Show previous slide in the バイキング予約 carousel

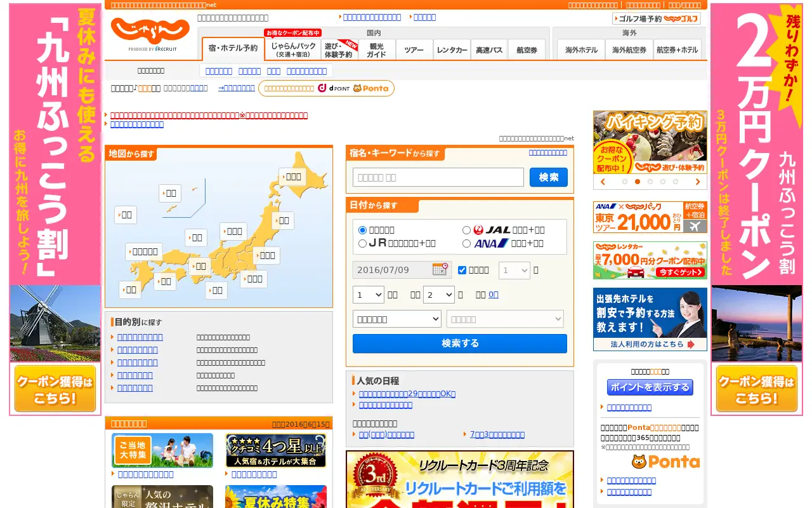coord(603,182)
